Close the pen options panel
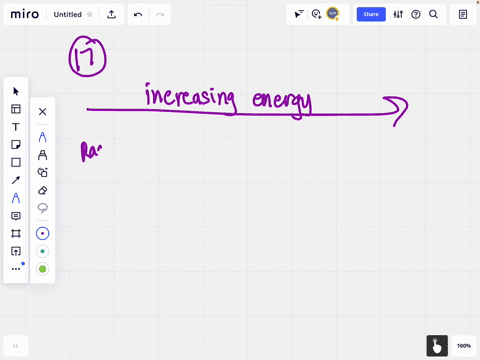 pyautogui.click(x=42, y=112)
